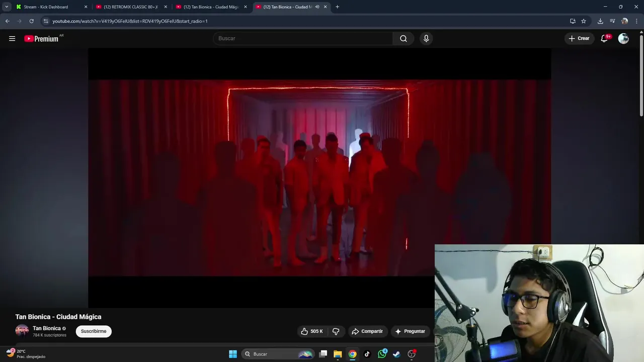Open Chrome profile avatar
Viewport: 644px width, 362px height.
[624, 21]
